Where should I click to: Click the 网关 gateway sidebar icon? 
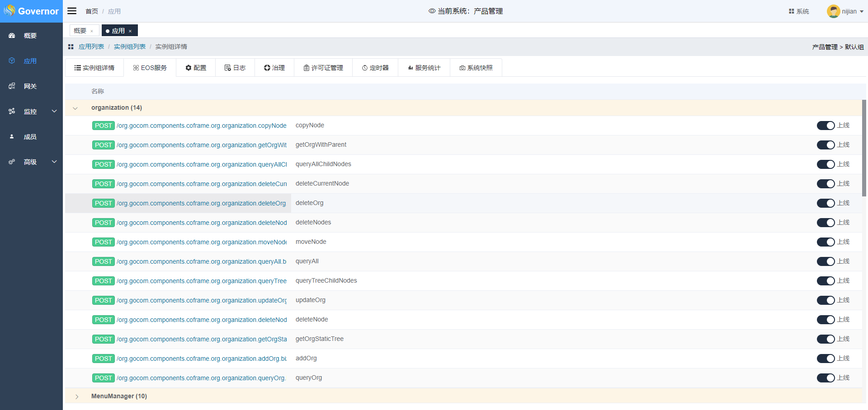pos(12,86)
